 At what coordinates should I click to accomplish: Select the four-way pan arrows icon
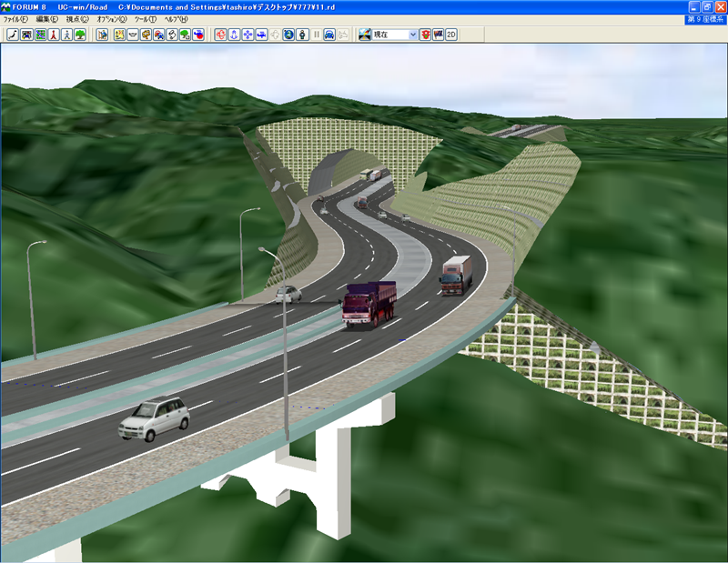click(x=248, y=35)
